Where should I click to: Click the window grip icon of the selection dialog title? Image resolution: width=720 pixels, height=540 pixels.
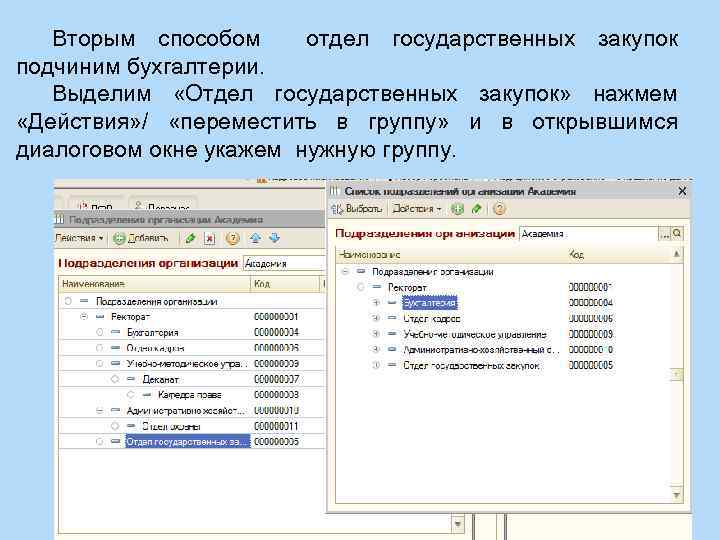tap(334, 191)
